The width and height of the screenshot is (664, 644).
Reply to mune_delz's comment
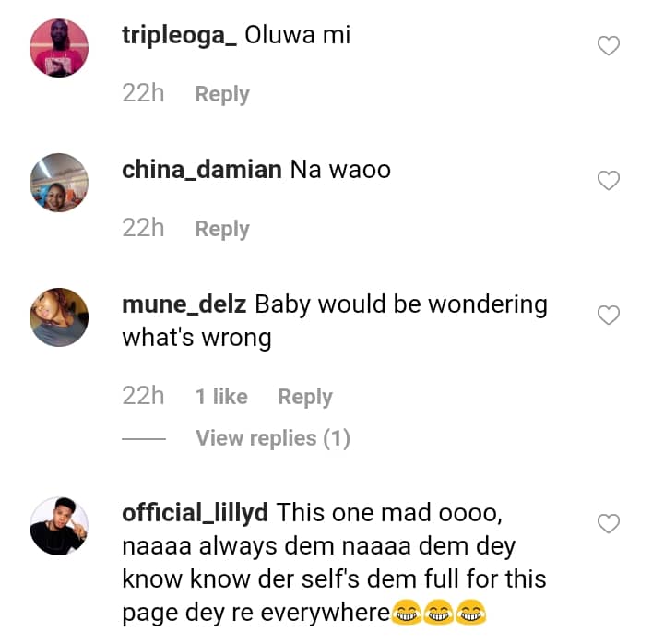[x=305, y=397]
